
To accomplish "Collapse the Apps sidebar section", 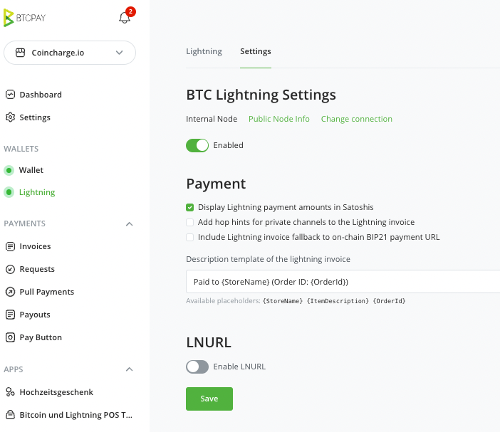I will (129, 369).
